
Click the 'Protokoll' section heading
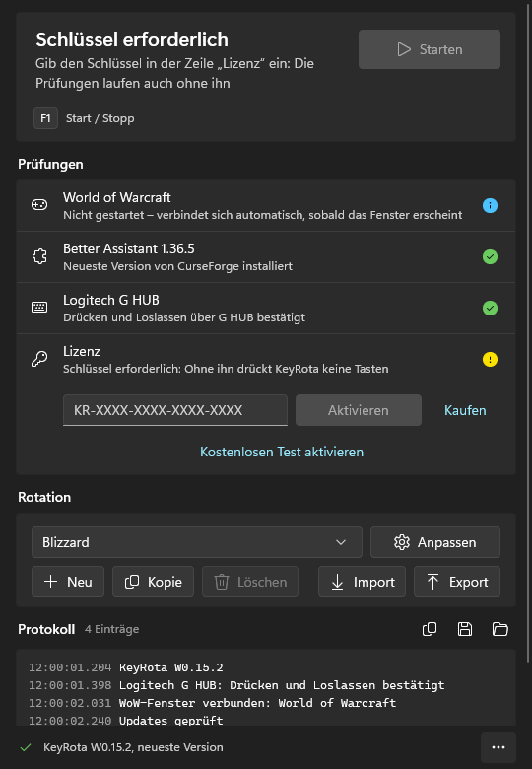pos(46,629)
